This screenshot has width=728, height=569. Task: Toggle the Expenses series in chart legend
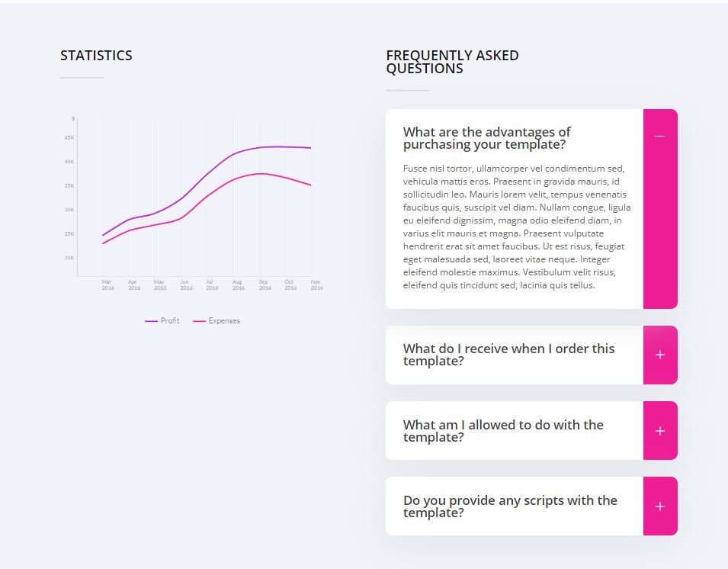[223, 321]
